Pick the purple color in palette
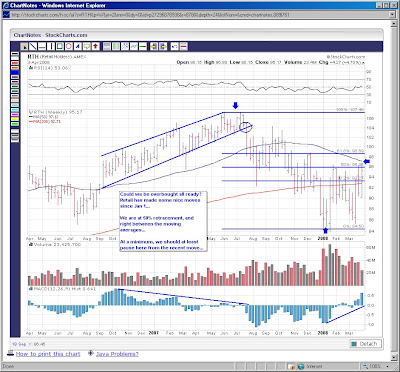 pos(15,82)
